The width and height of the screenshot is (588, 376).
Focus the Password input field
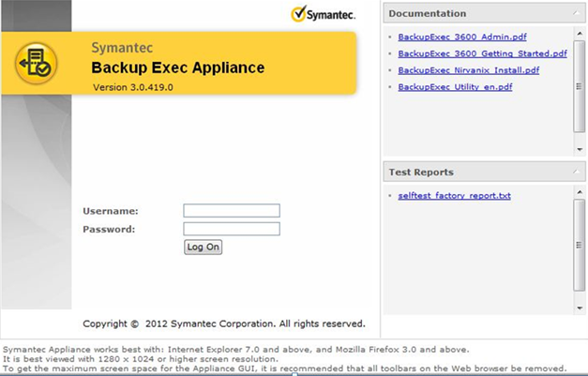(x=232, y=229)
